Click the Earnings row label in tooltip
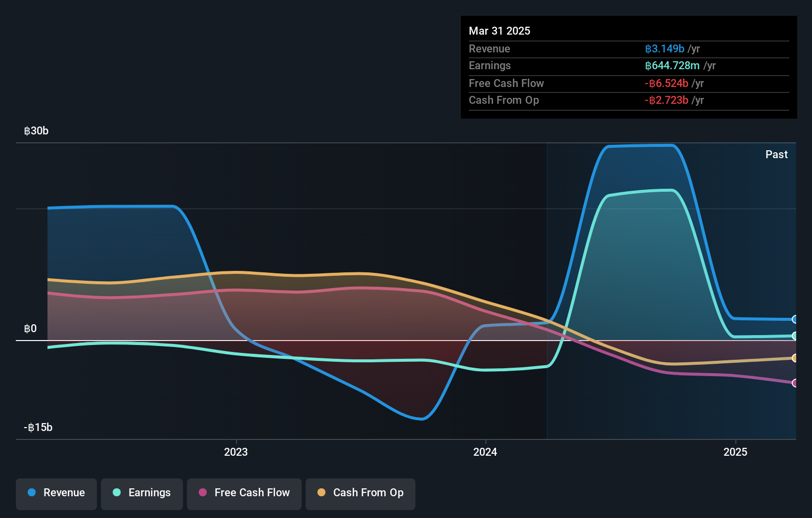 click(x=490, y=66)
